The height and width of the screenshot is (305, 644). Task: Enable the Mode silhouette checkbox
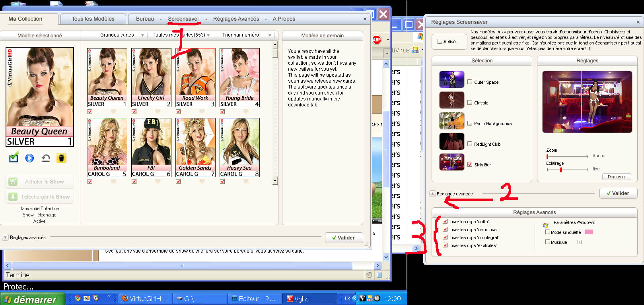click(548, 232)
